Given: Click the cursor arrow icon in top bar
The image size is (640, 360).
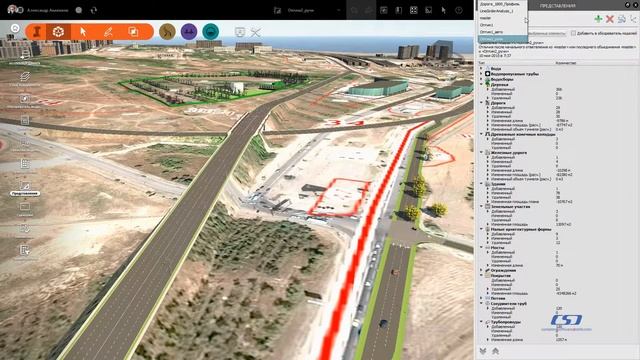Looking at the screenshot, I should click(444, 10).
